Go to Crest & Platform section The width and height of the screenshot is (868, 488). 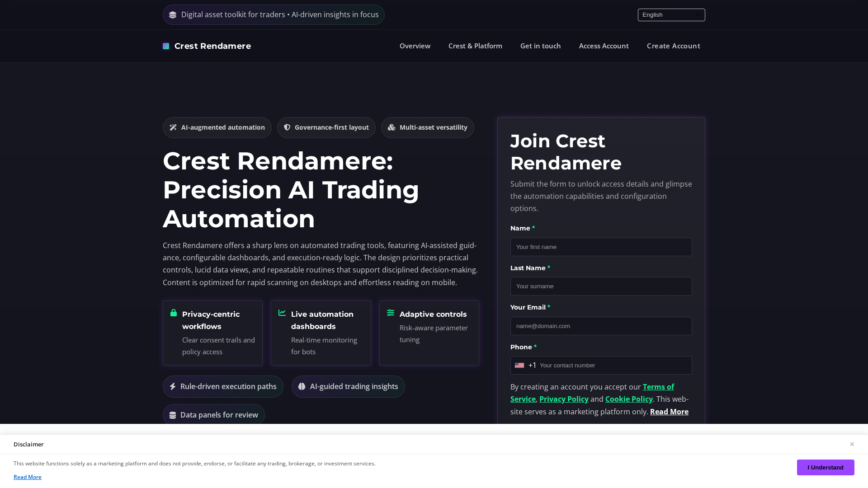(475, 46)
